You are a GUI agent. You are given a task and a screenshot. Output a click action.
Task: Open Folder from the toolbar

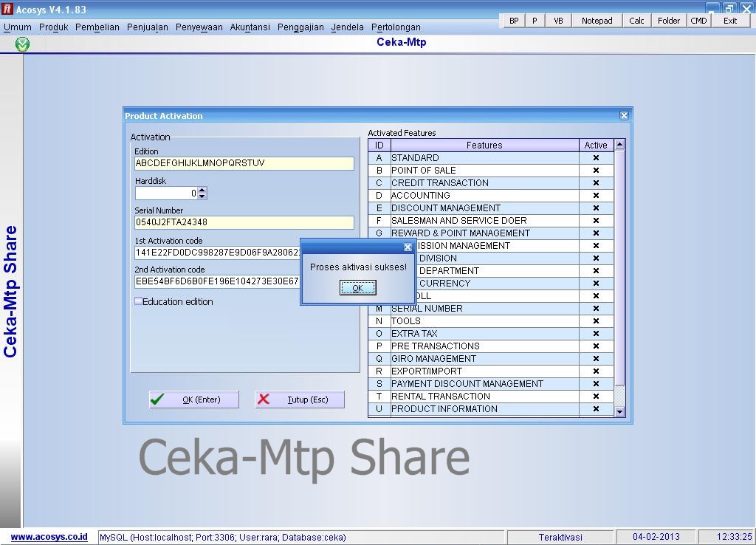(669, 21)
